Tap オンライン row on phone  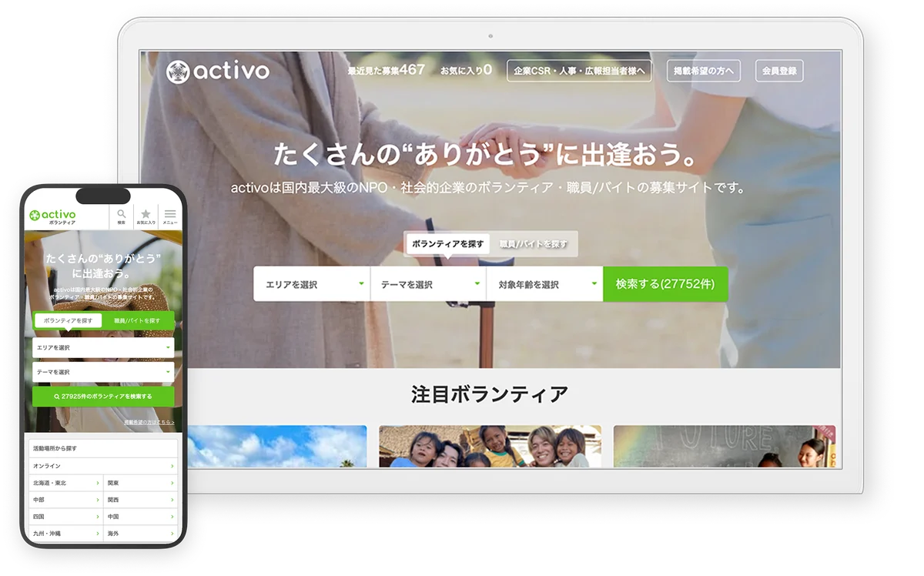(103, 466)
